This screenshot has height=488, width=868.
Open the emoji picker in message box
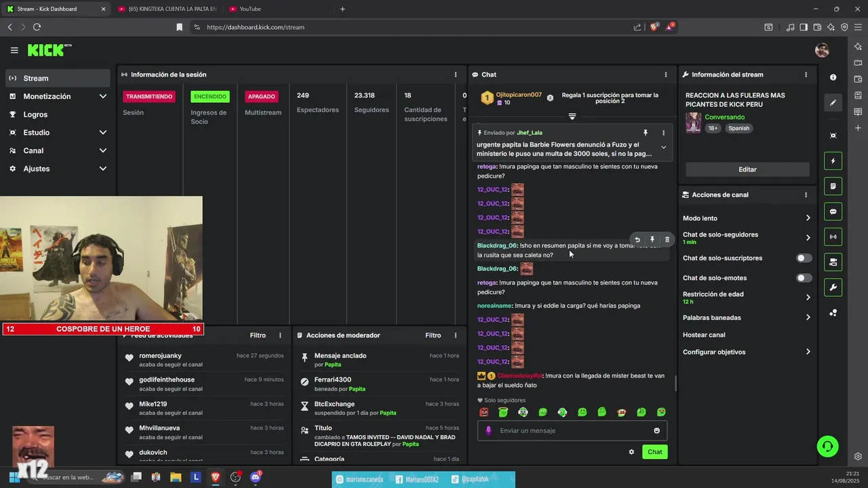pyautogui.click(x=656, y=430)
